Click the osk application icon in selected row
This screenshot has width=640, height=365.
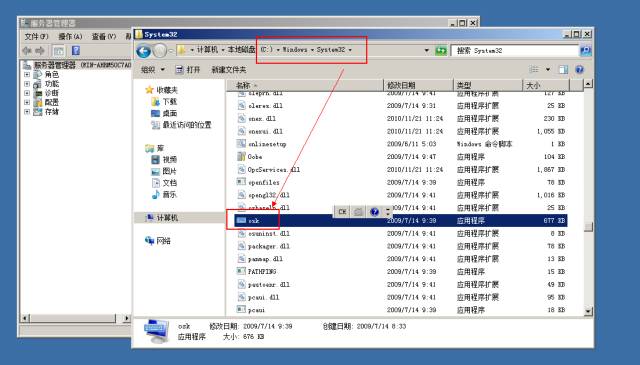pyautogui.click(x=241, y=220)
